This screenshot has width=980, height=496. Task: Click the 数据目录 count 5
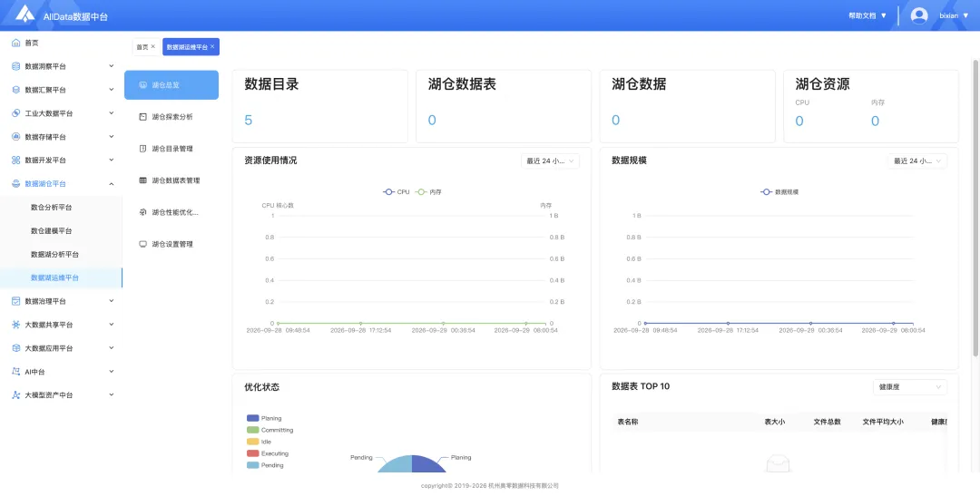[248, 120]
